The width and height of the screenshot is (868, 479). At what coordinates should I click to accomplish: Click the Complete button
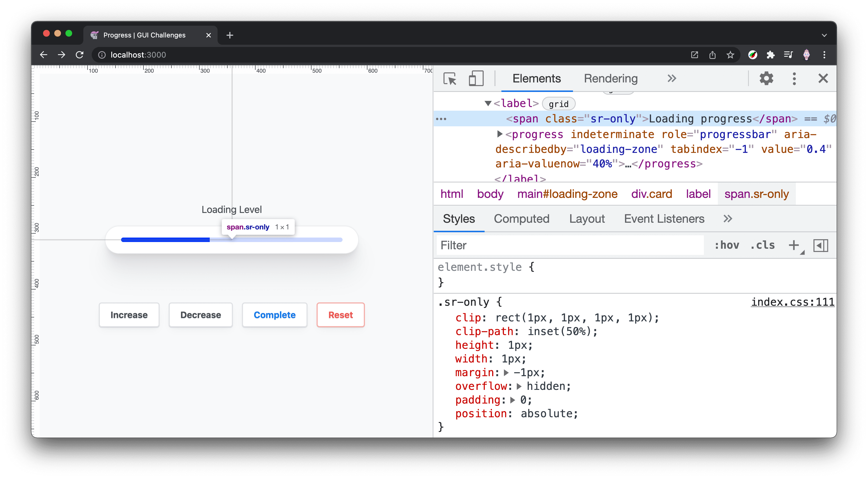[x=274, y=314]
